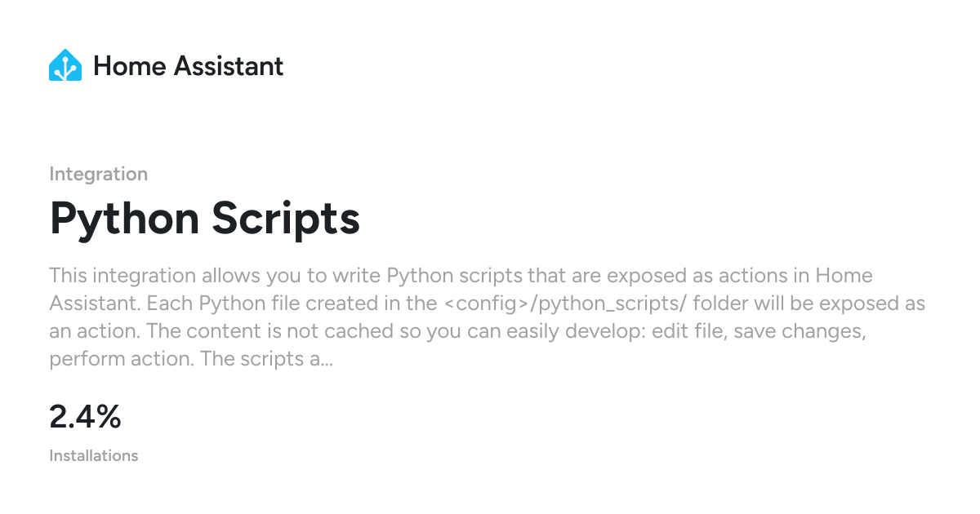This screenshot has height=514, width=980.
Task: Click the word Python in the title
Action: [x=124, y=219]
